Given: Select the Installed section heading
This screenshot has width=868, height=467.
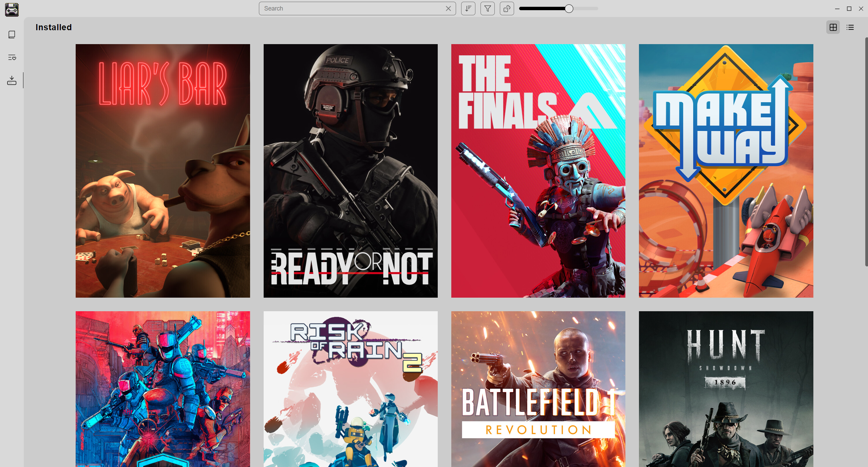Looking at the screenshot, I should [x=54, y=27].
